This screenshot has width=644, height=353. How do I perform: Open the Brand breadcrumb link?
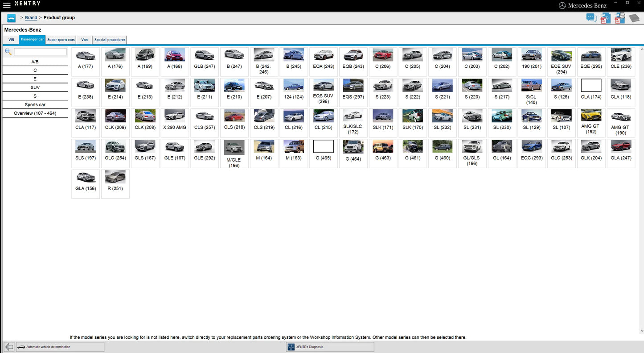31,17
